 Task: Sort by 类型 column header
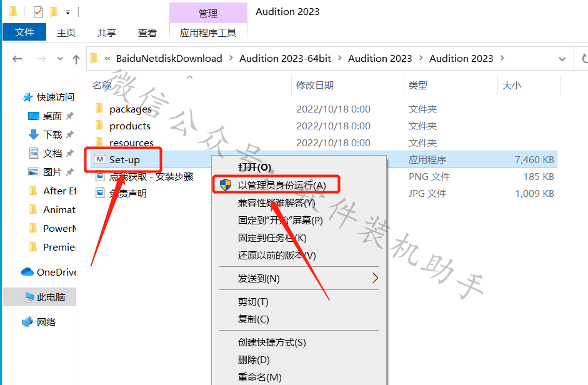418,86
